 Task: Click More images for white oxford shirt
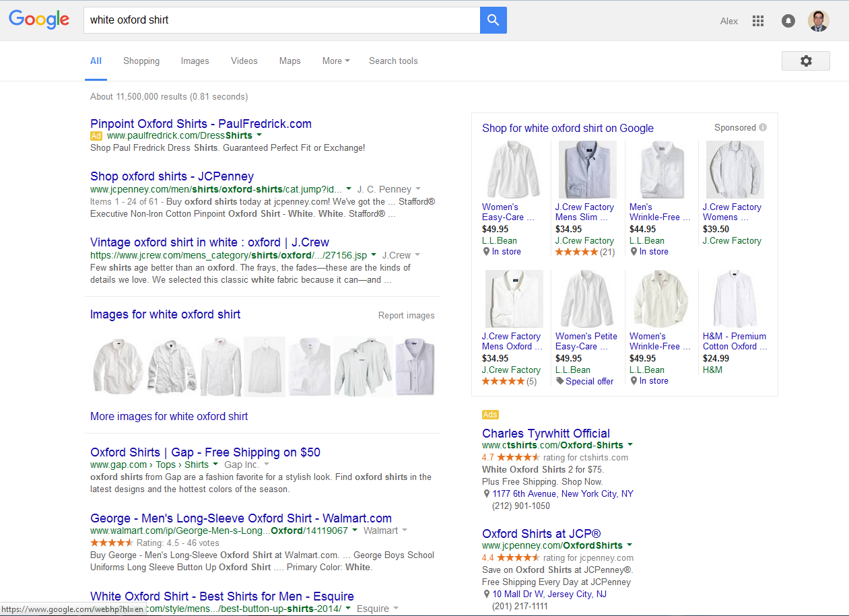point(169,416)
